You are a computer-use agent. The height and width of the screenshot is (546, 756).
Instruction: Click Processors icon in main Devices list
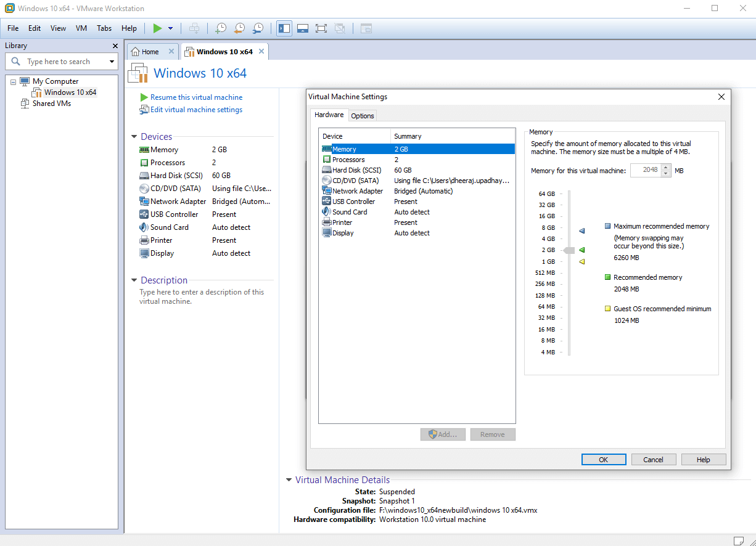click(x=144, y=163)
